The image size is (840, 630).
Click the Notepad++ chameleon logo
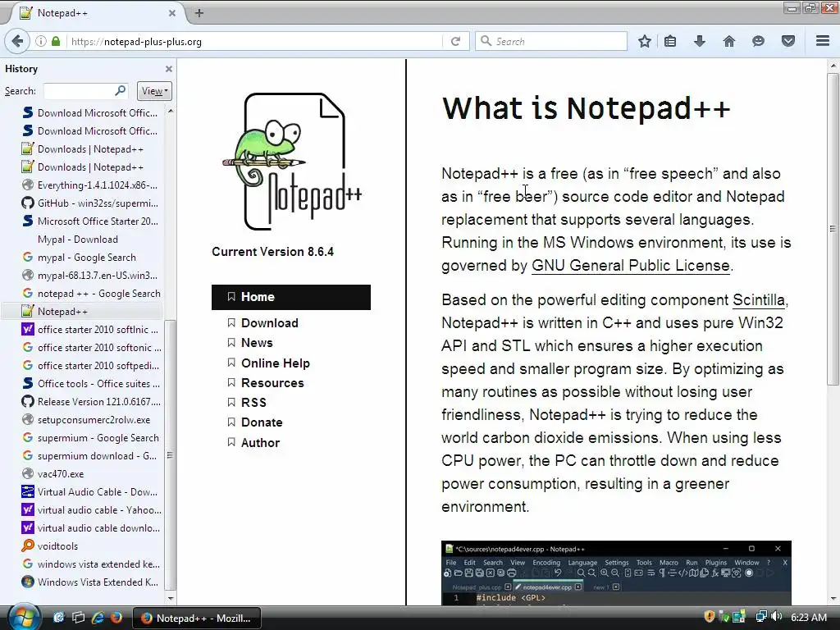292,162
